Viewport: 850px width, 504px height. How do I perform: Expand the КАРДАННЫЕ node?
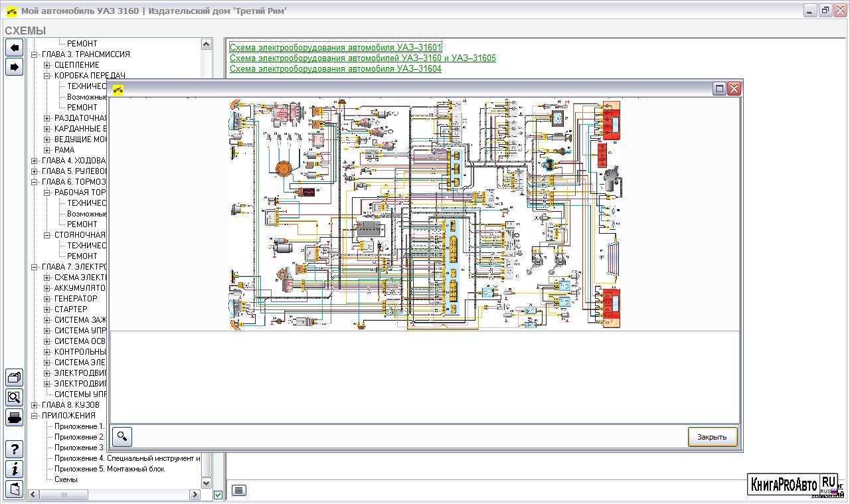tap(47, 129)
